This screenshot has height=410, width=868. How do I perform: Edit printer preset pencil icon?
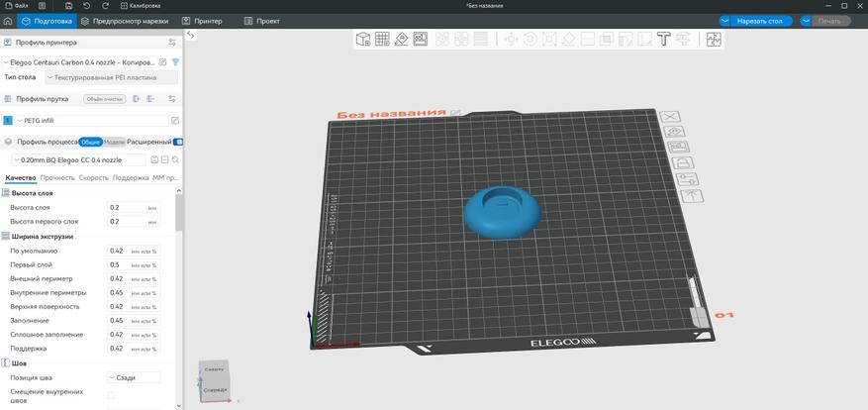click(x=162, y=62)
